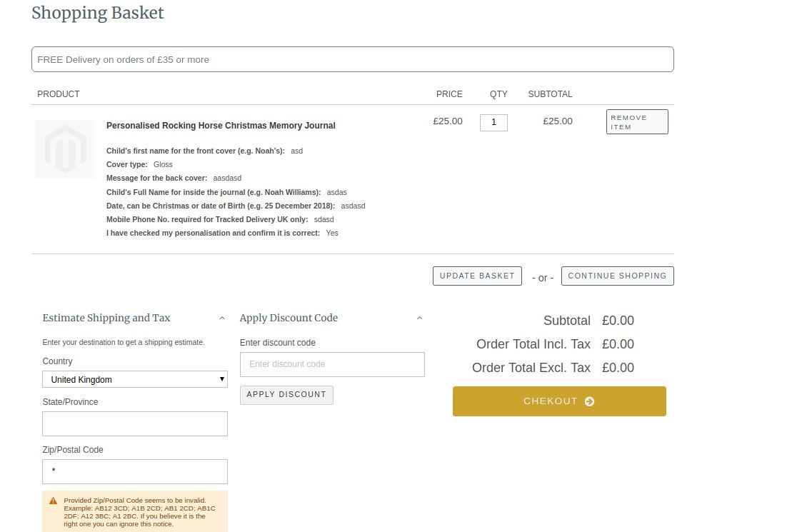Select Continue Shopping
Screen dimensions: 812x532
[617, 276]
